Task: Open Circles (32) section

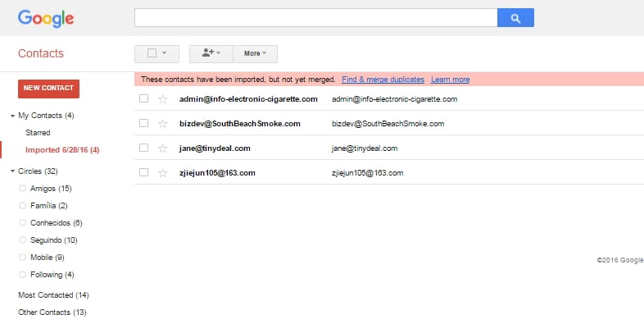Action: tap(38, 171)
